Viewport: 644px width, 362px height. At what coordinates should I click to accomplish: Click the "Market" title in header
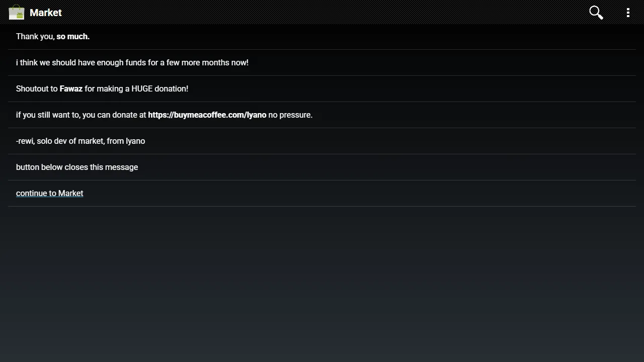tap(46, 13)
